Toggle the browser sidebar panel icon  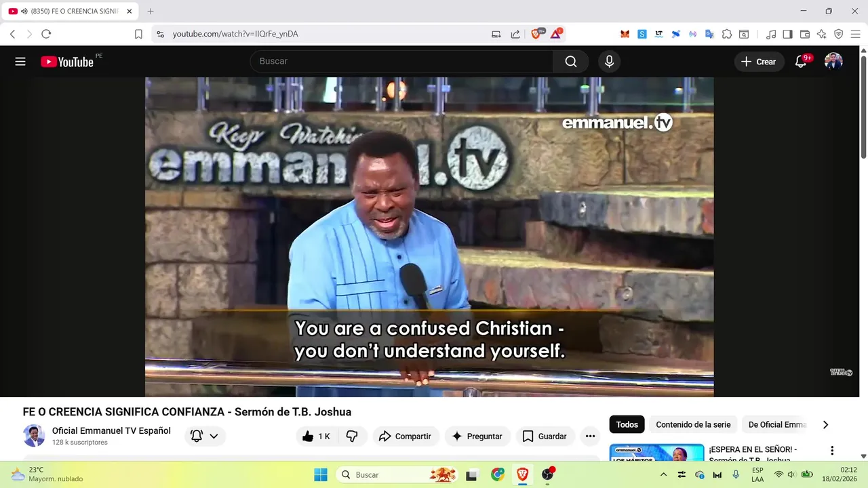point(787,34)
